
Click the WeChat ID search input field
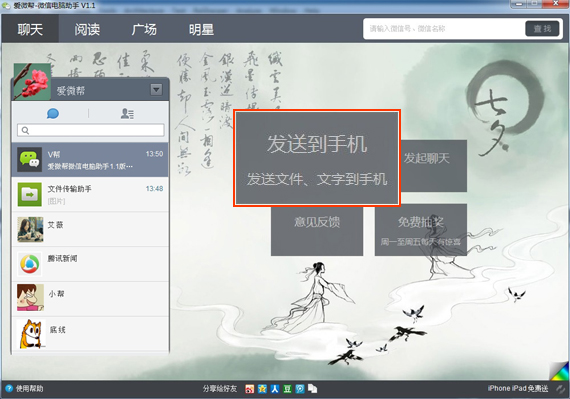pyautogui.click(x=445, y=29)
